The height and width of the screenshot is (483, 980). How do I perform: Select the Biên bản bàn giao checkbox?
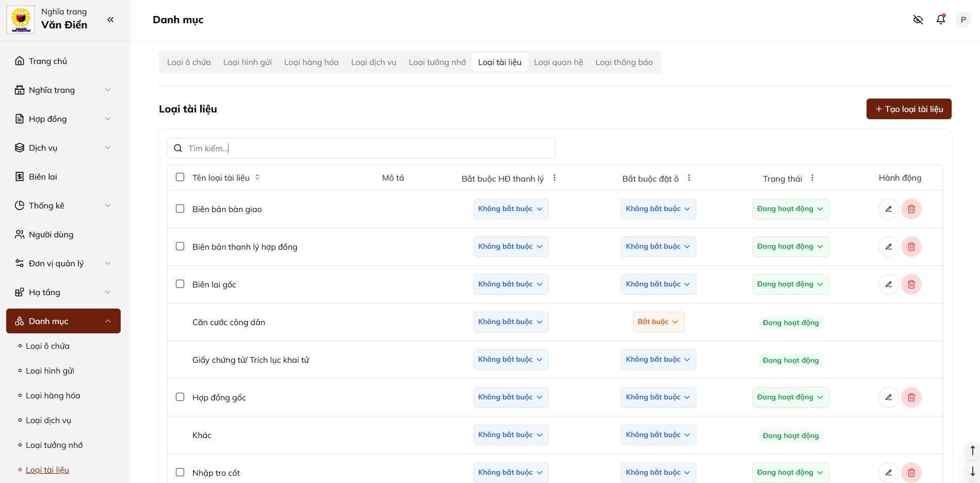pyautogui.click(x=180, y=209)
